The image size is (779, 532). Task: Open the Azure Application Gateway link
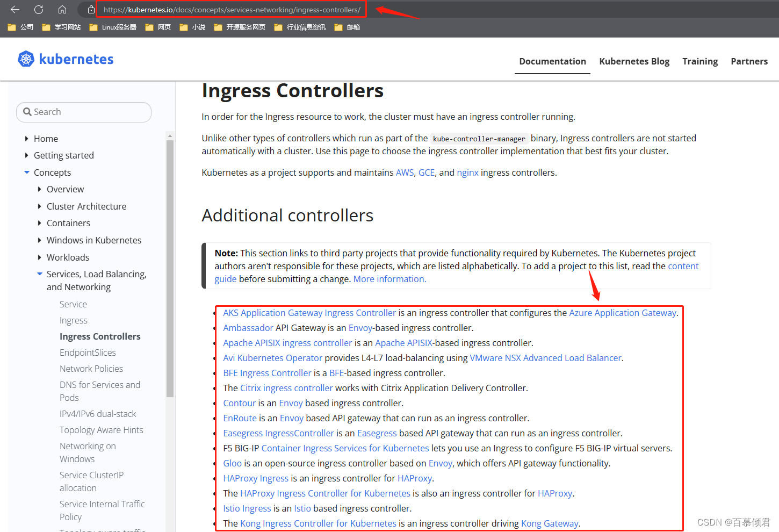[x=623, y=313]
